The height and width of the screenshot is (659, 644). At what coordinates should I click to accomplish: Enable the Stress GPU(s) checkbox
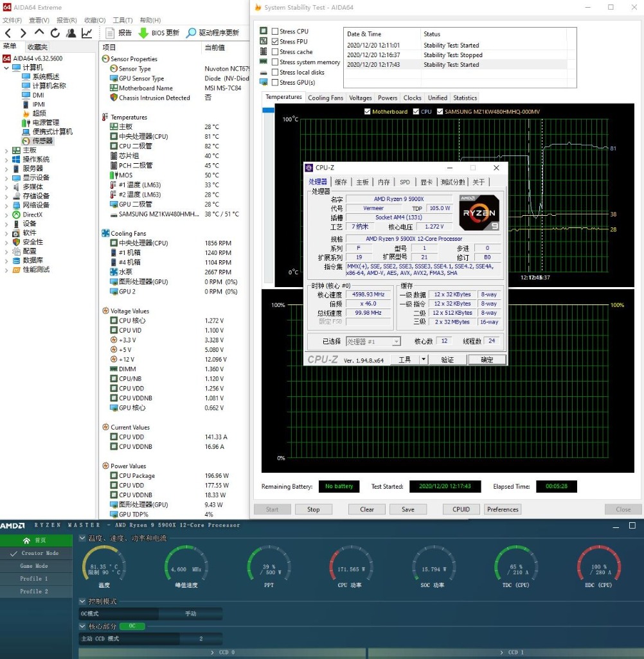pyautogui.click(x=275, y=82)
